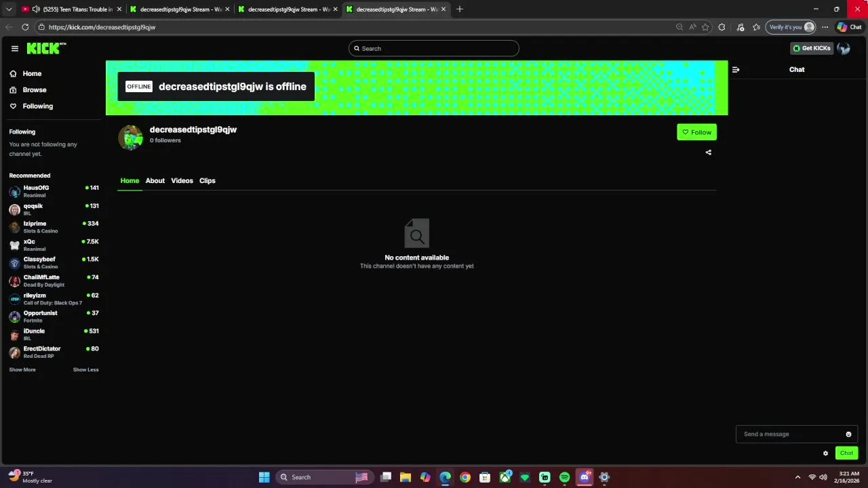868x488 pixels.
Task: Click the Windows taskbar Search box
Action: pos(324,477)
